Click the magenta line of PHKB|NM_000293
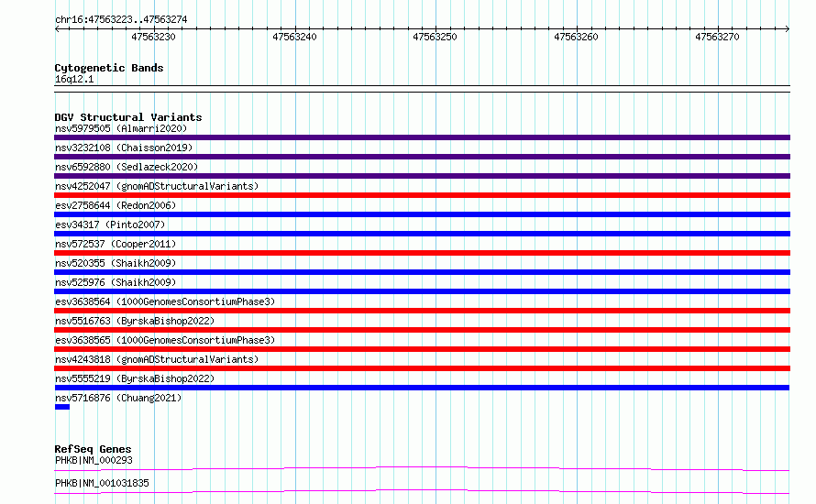This screenshot has height=504, width=816. [x=422, y=467]
